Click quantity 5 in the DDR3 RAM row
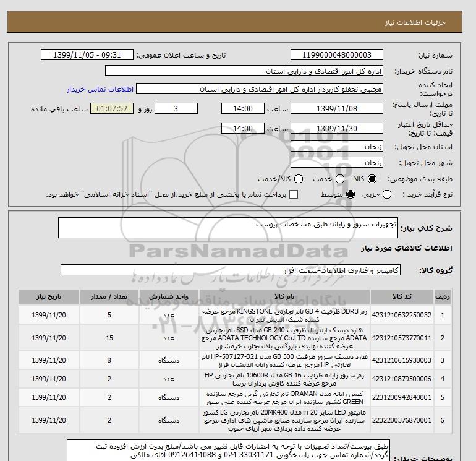 tap(109, 315)
